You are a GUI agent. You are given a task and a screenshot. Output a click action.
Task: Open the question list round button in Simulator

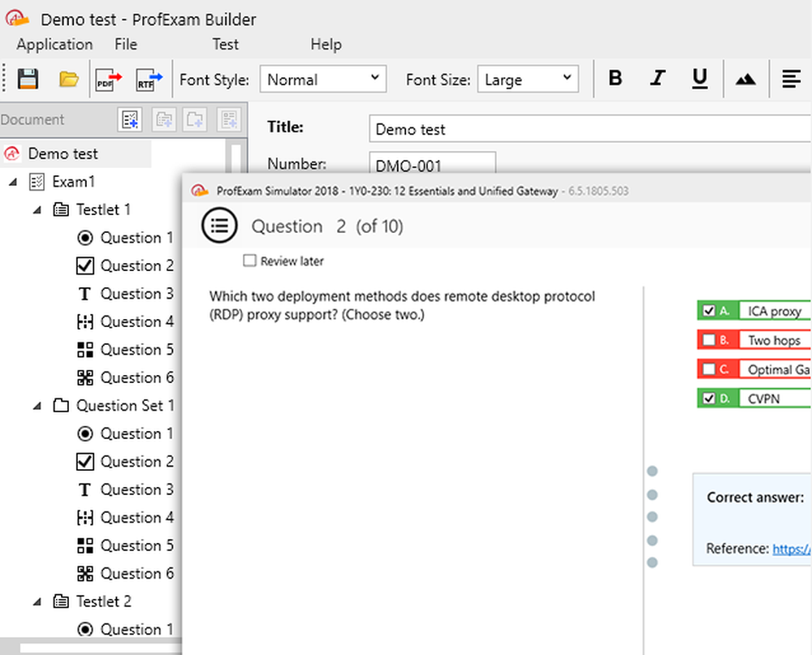219,226
